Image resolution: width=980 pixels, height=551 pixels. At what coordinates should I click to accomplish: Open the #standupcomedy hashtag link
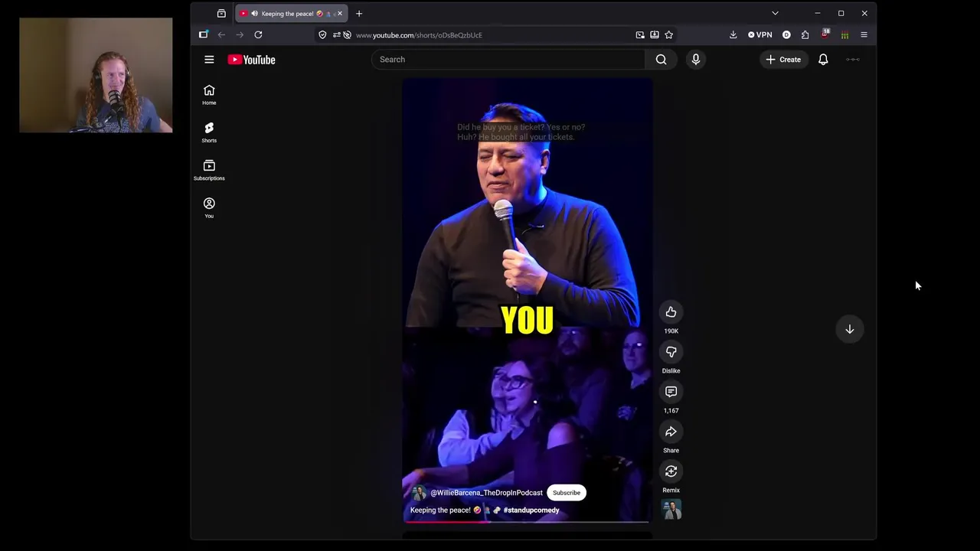point(531,510)
